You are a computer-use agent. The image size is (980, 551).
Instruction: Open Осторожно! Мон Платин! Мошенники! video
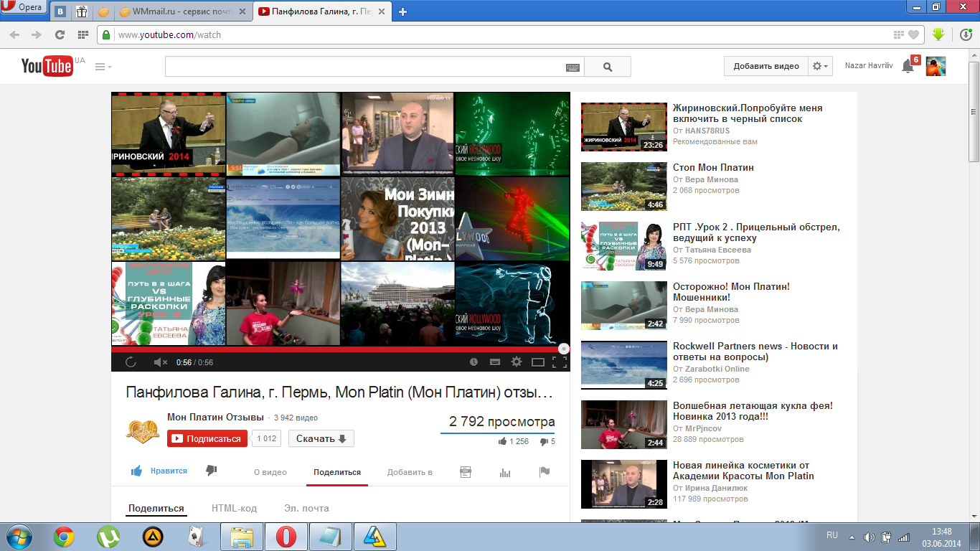731,292
